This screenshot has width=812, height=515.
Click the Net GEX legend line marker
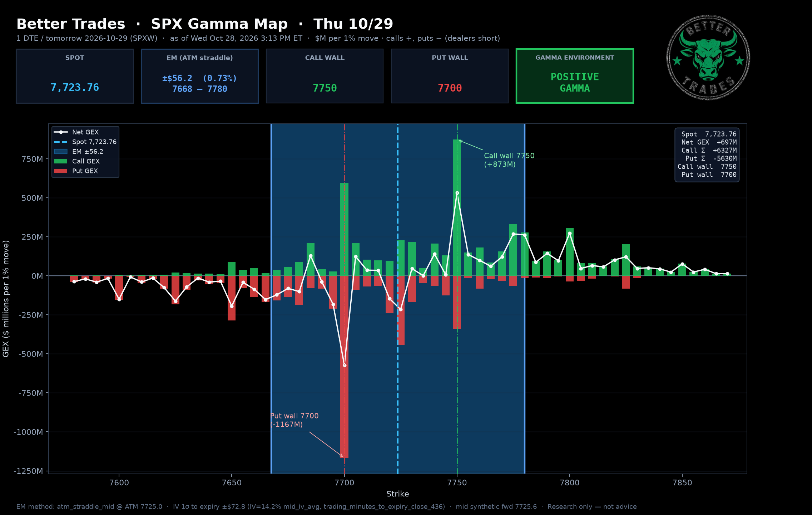coord(61,132)
